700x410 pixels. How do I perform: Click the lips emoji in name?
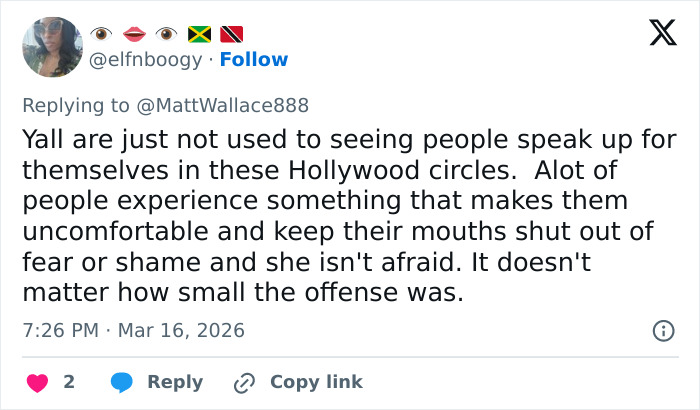coord(136,33)
